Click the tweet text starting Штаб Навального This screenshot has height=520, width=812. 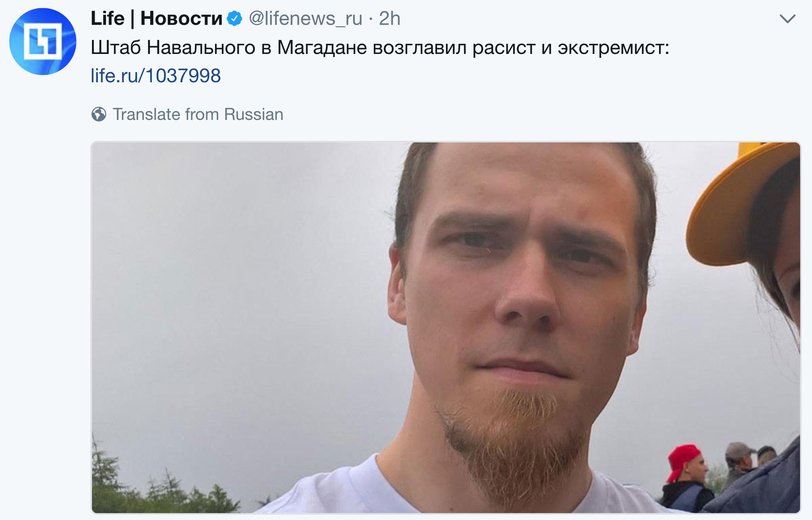coord(380,48)
